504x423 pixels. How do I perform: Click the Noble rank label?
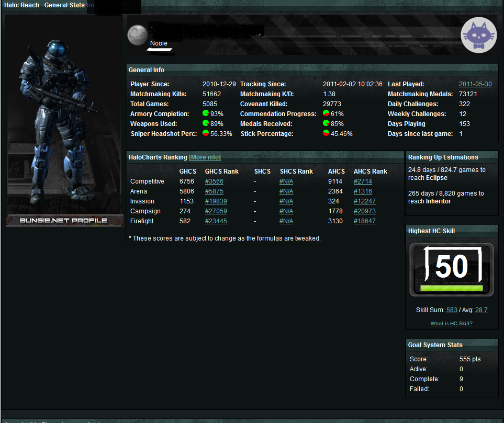(x=159, y=43)
